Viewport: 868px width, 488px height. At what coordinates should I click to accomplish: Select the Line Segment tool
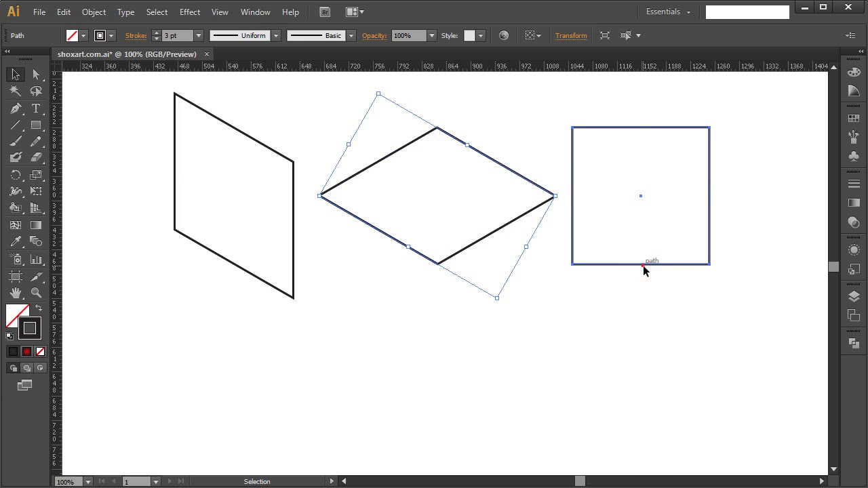coord(16,125)
